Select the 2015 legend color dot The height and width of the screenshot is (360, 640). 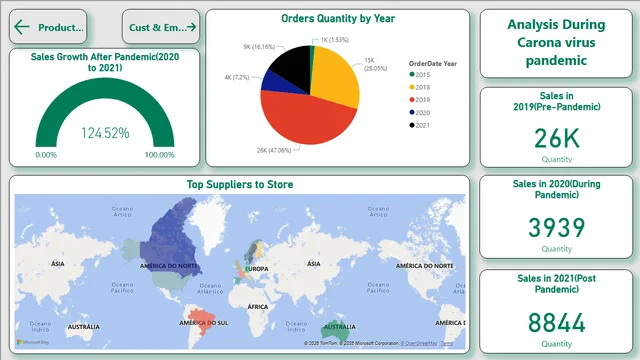(x=412, y=74)
